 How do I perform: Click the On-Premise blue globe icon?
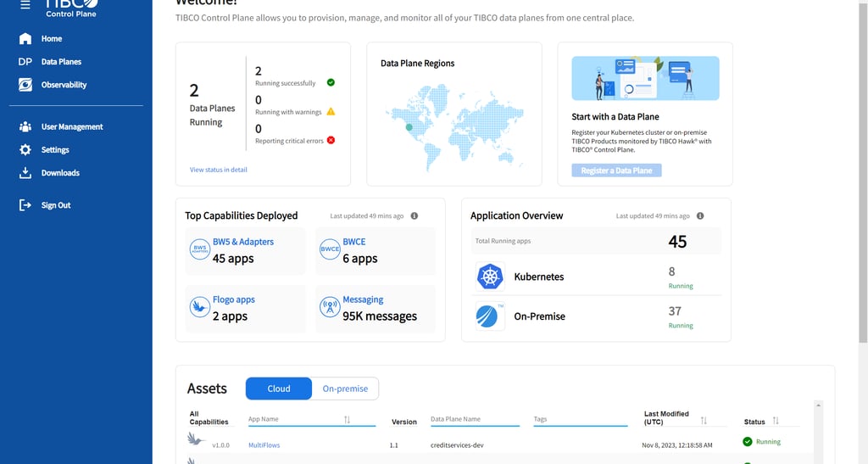click(x=490, y=316)
